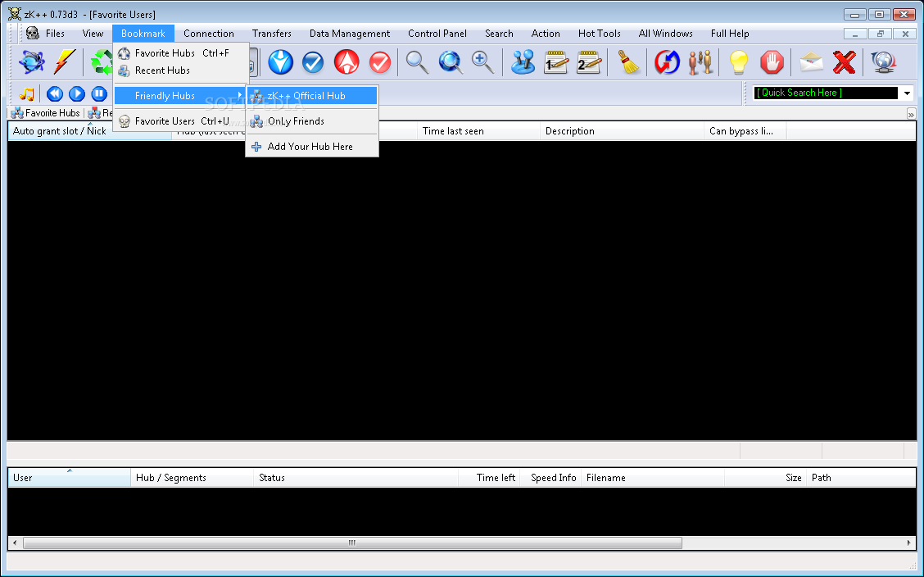Click the blue pause media button
This screenshot has height=577, width=924.
[99, 93]
